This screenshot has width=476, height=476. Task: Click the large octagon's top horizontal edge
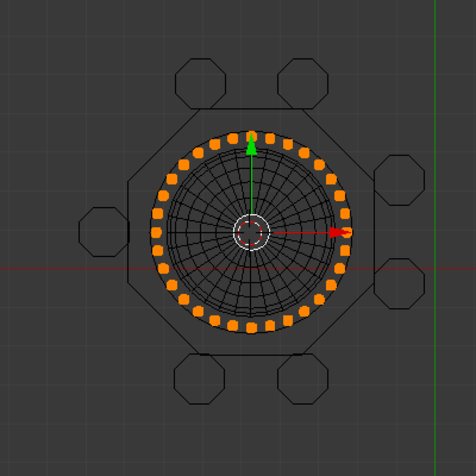pyautogui.click(x=251, y=109)
